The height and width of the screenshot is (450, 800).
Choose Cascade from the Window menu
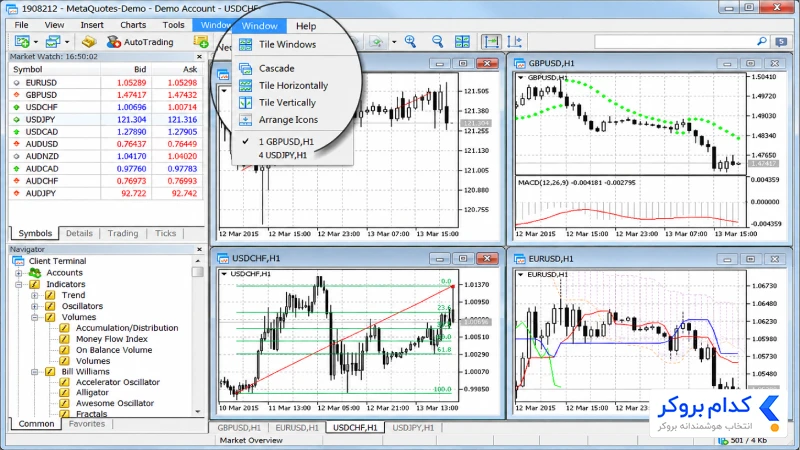click(277, 68)
